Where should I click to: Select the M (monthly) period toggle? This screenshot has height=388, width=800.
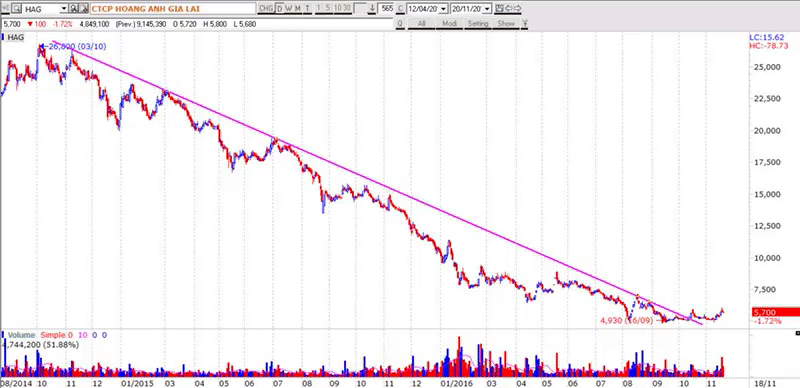298,9
